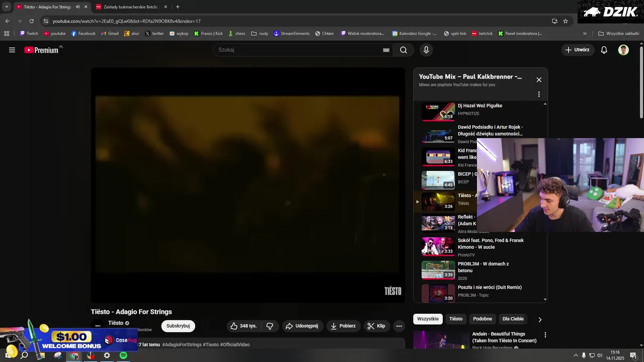The height and width of the screenshot is (362, 644).
Task: Open the StreamElements bookmark
Action: pyautogui.click(x=291, y=34)
